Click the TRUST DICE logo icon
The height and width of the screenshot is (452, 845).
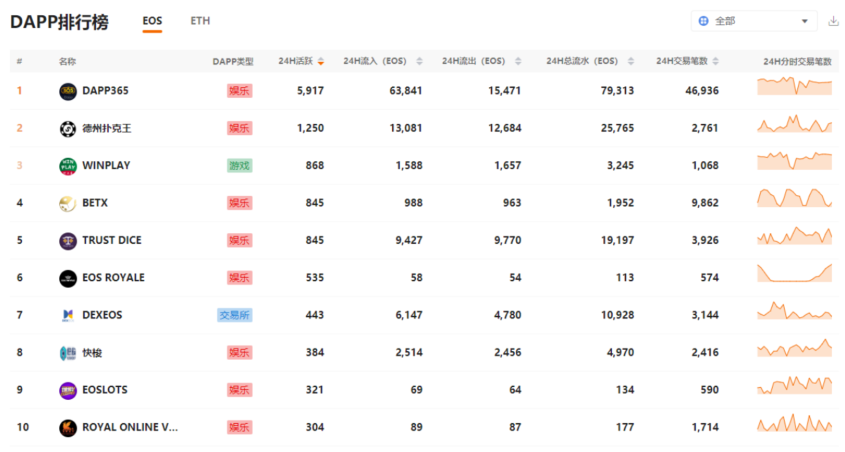[x=68, y=240]
